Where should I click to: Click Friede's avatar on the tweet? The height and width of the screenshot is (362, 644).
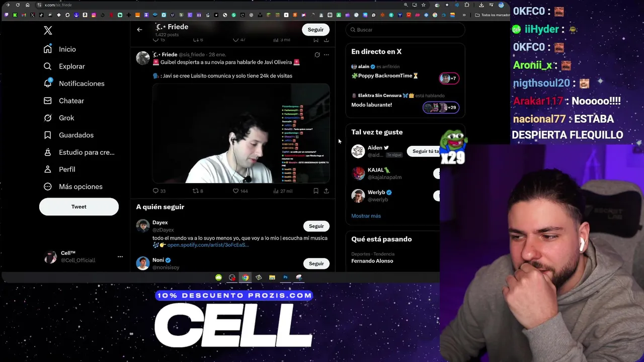pos(143,58)
